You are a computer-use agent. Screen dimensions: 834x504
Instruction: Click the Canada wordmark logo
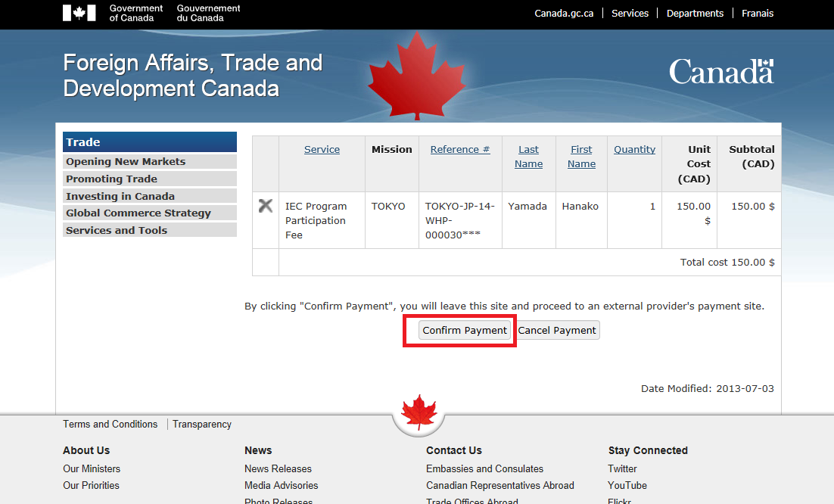pyautogui.click(x=721, y=72)
